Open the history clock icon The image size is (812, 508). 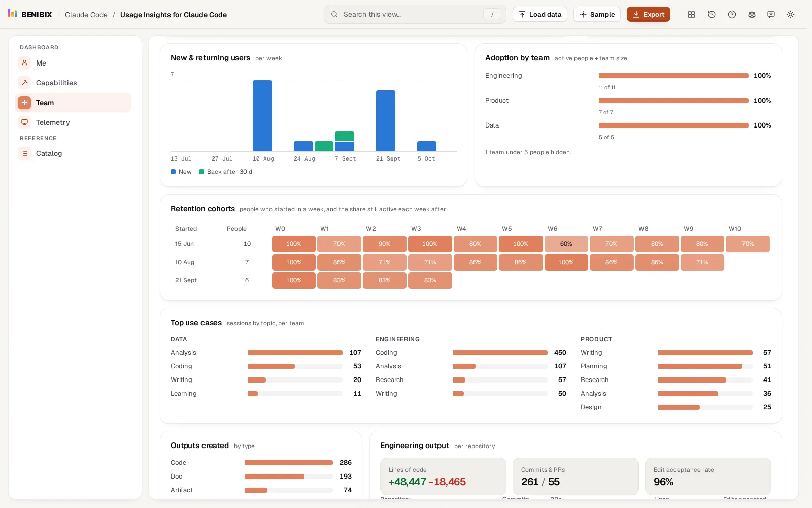[712, 15]
